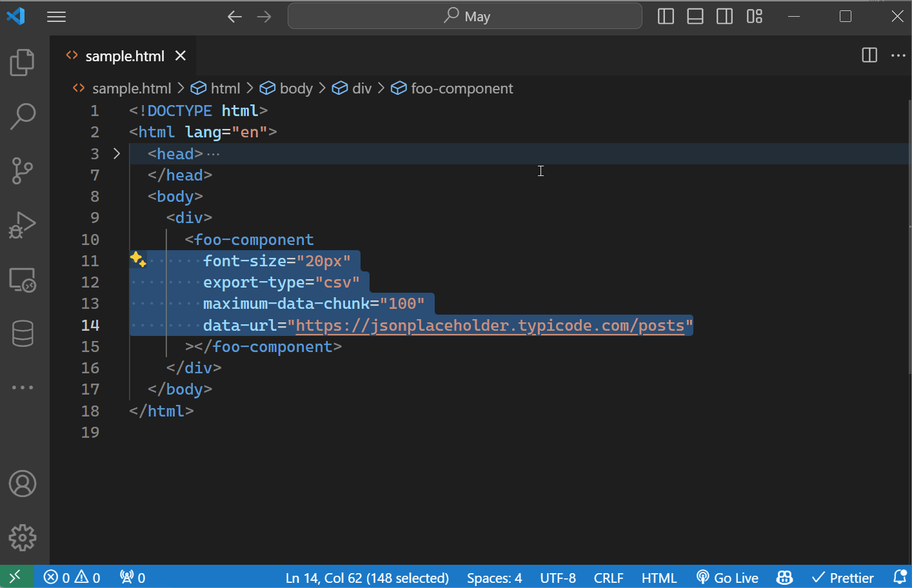Click the Copilot icon in status bar
Image resolution: width=912 pixels, height=588 pixels.
784,577
